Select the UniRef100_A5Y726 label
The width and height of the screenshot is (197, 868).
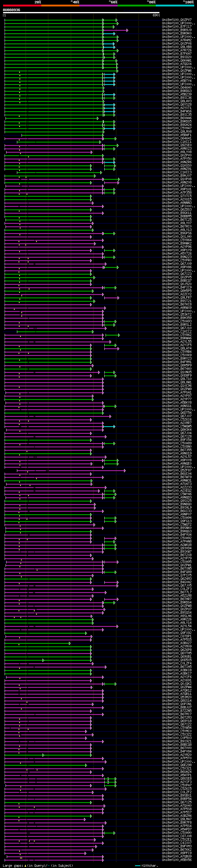177,253
